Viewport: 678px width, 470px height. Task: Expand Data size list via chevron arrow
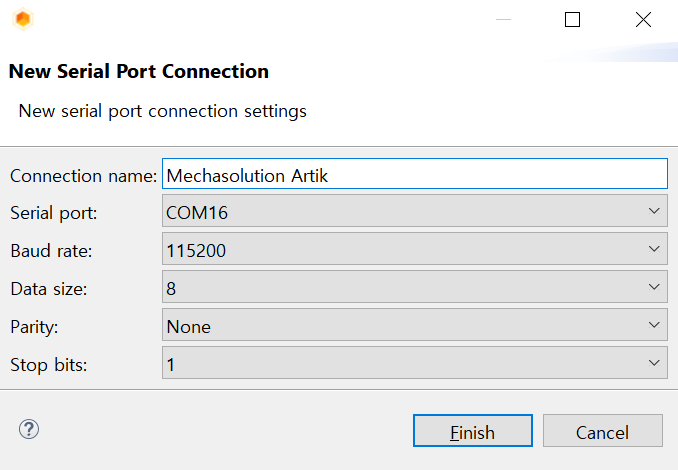654,287
